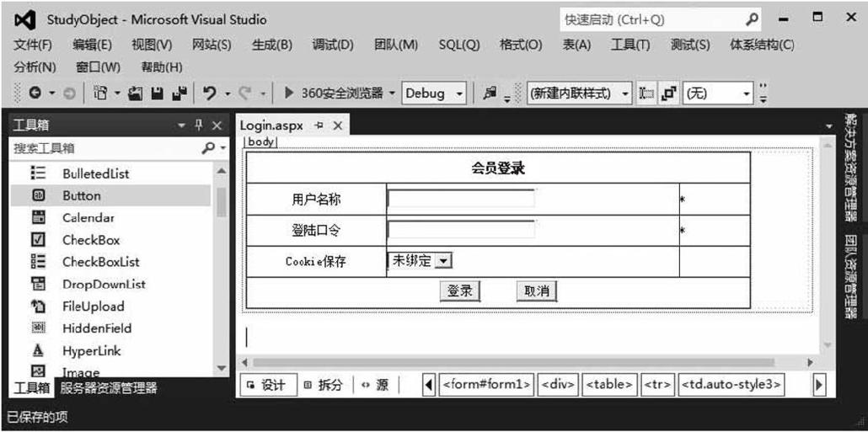Select the <table> breadcrumb tag
The height and width of the screenshot is (432, 868).
click(609, 385)
